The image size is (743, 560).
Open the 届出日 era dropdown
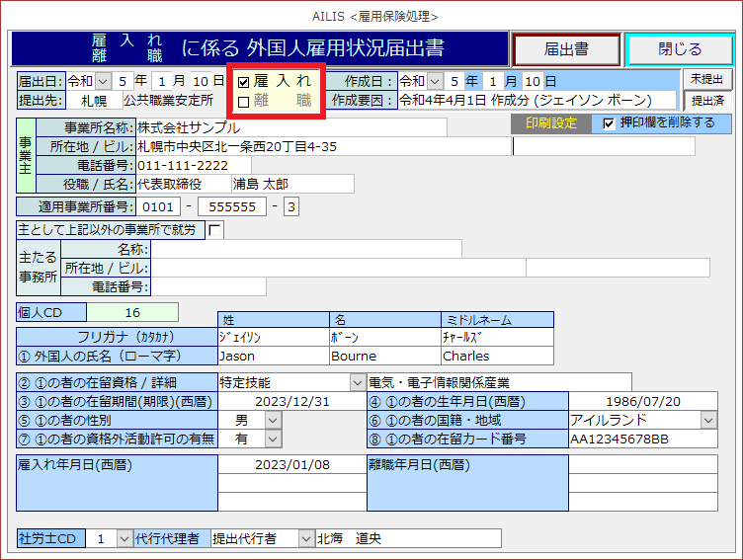(x=103, y=81)
